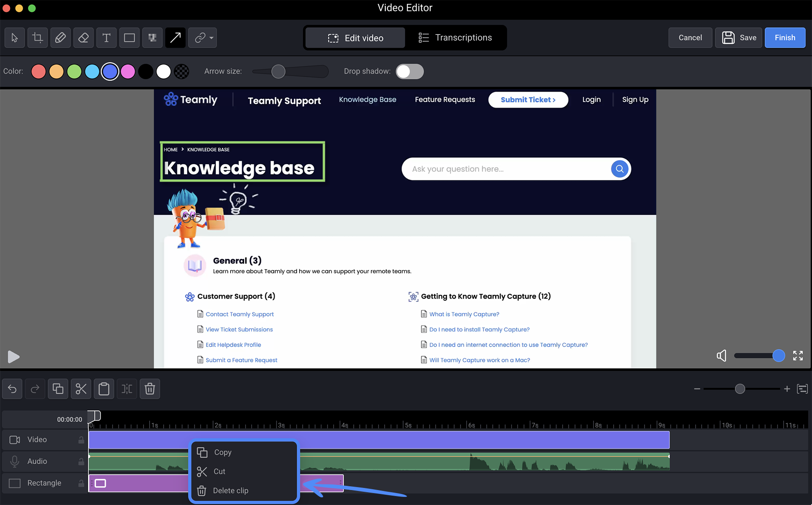Save the video project

pyautogui.click(x=739, y=38)
